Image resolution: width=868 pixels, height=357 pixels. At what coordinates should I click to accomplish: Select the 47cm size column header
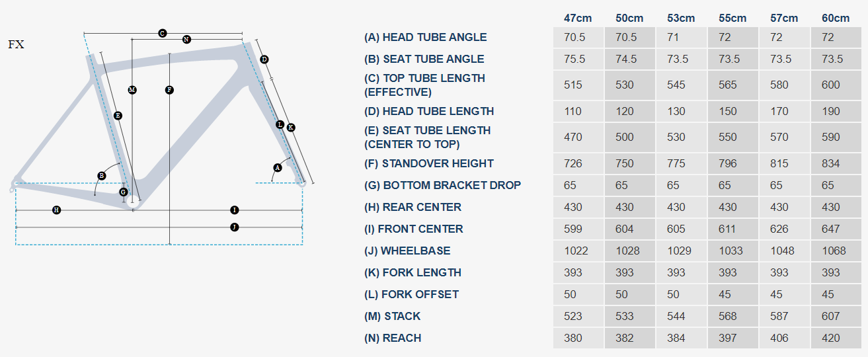tap(578, 18)
